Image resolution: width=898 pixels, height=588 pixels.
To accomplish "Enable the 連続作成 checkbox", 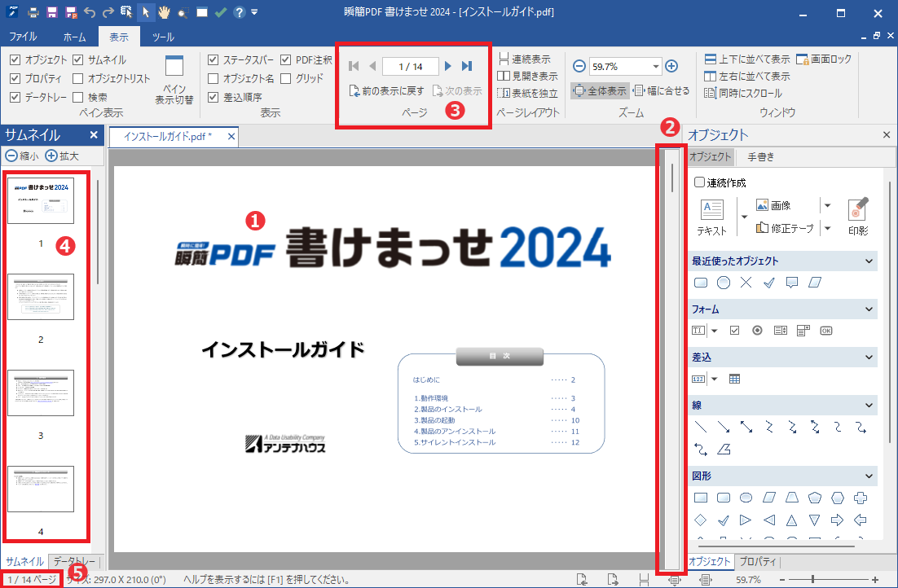I will coord(699,182).
